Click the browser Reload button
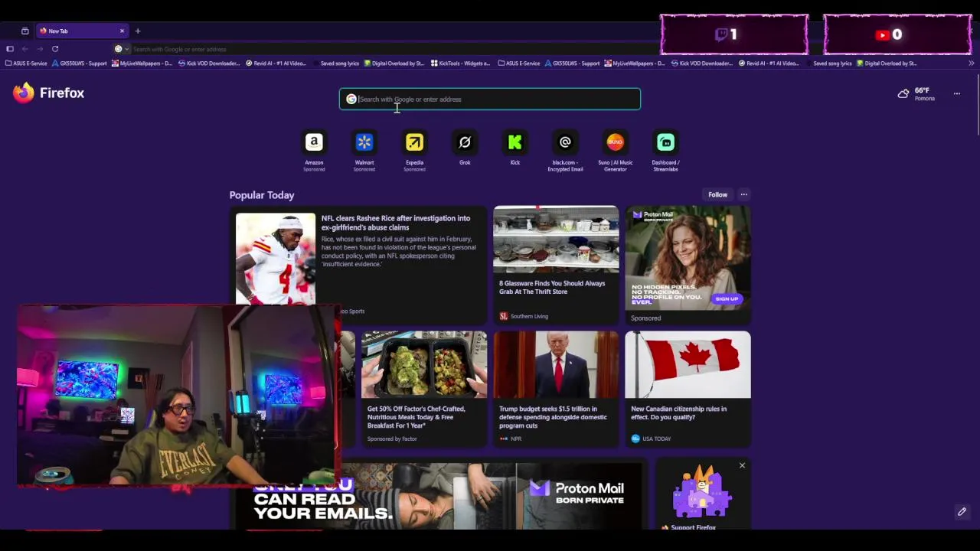The image size is (980, 551). 55,49
